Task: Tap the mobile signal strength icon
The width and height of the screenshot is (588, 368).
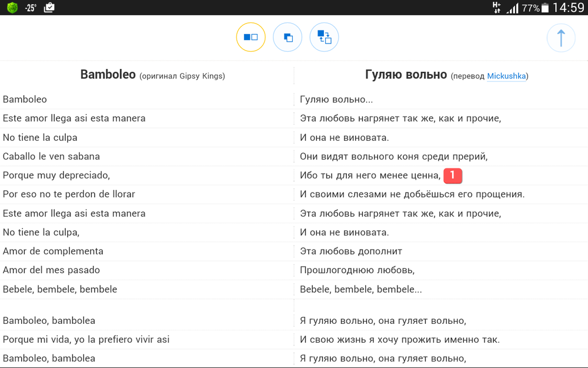Action: click(513, 8)
